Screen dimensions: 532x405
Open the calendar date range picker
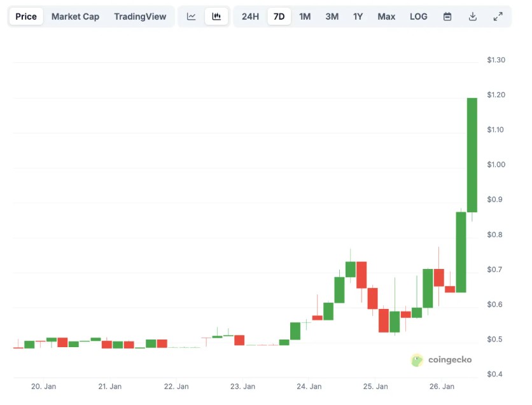point(447,17)
